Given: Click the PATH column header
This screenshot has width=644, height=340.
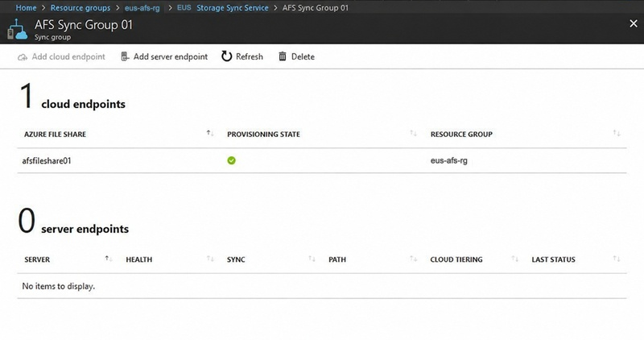Looking at the screenshot, I should [x=337, y=259].
